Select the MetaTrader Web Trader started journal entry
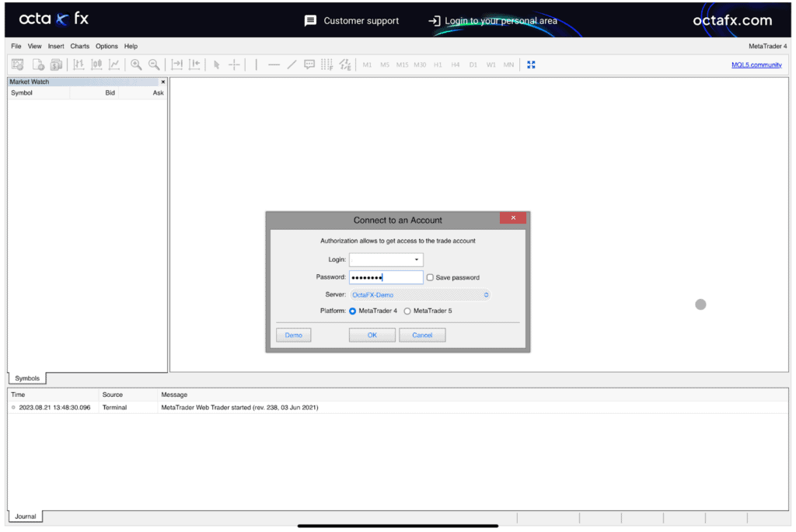The width and height of the screenshot is (796, 532). [398, 407]
